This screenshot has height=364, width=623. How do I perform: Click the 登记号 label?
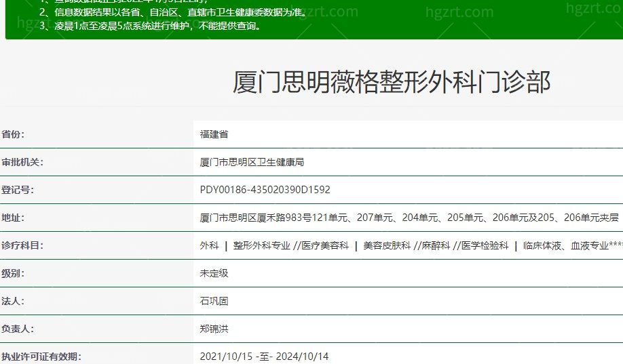pos(18,190)
